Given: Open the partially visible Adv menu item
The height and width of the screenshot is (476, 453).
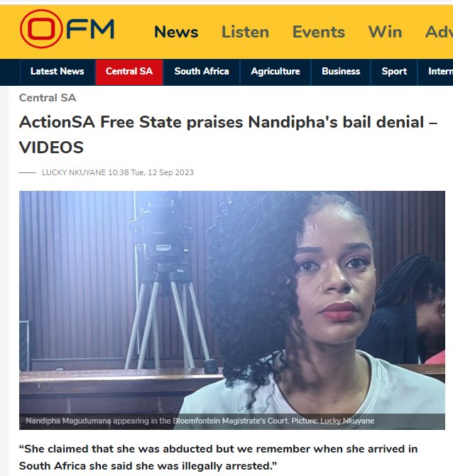Looking at the screenshot, I should tap(439, 32).
